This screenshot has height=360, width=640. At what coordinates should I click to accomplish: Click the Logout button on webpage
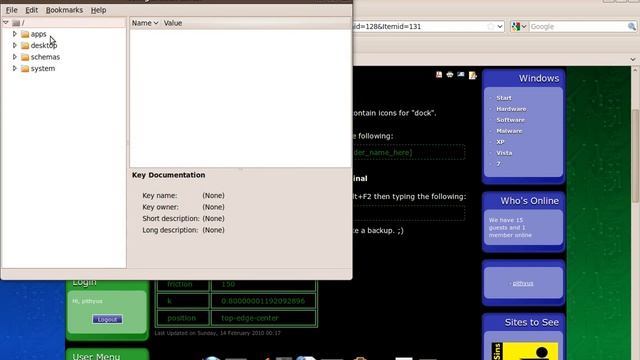pos(107,319)
